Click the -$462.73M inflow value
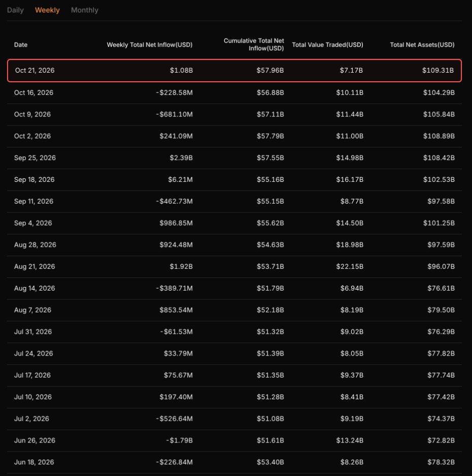The image size is (472, 476). pos(174,201)
